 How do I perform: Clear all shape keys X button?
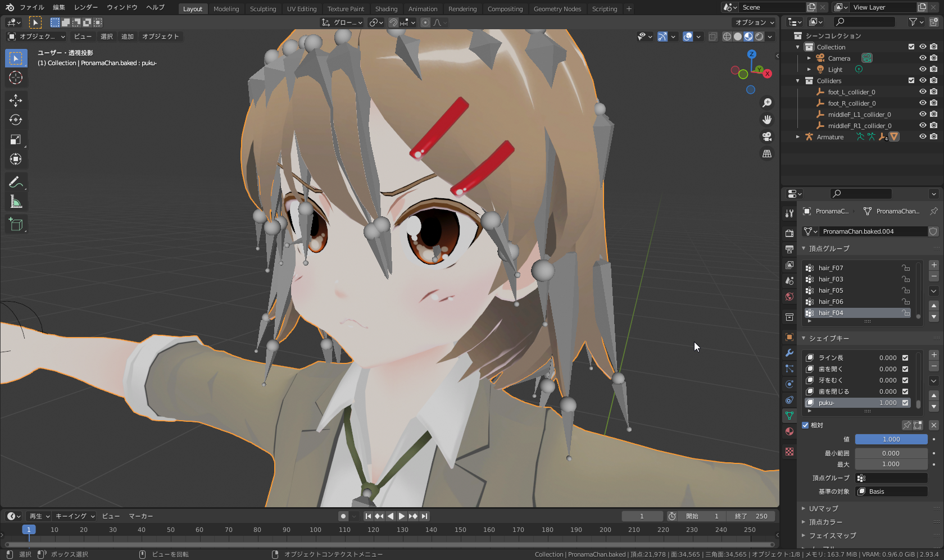pos(934,425)
